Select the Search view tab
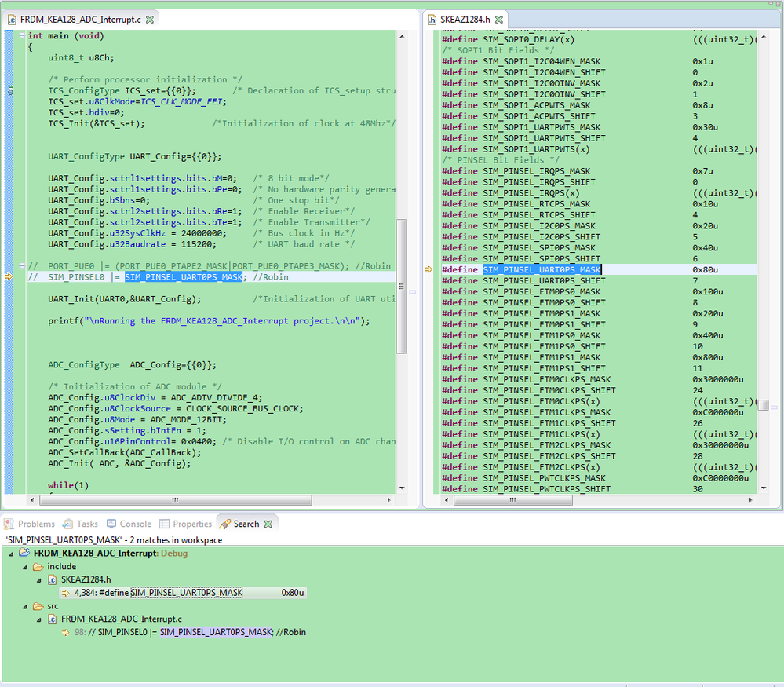Screen dimensions: 784x687 click(246, 524)
